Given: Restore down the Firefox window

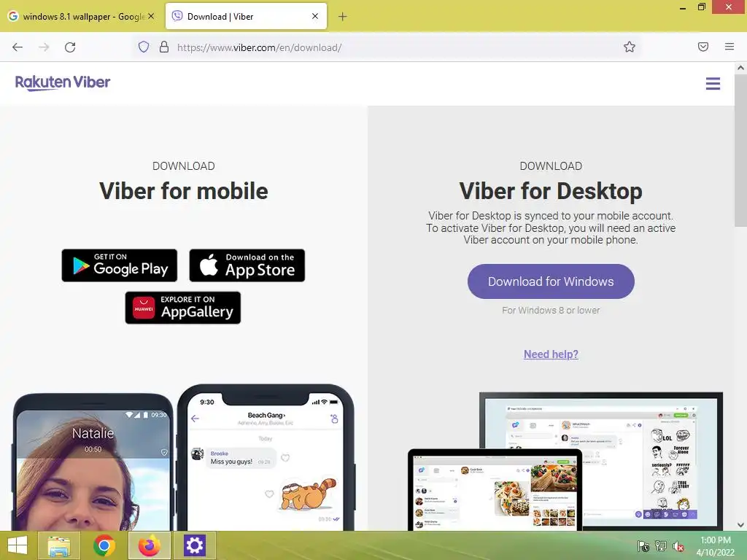Looking at the screenshot, I should coord(701,7).
